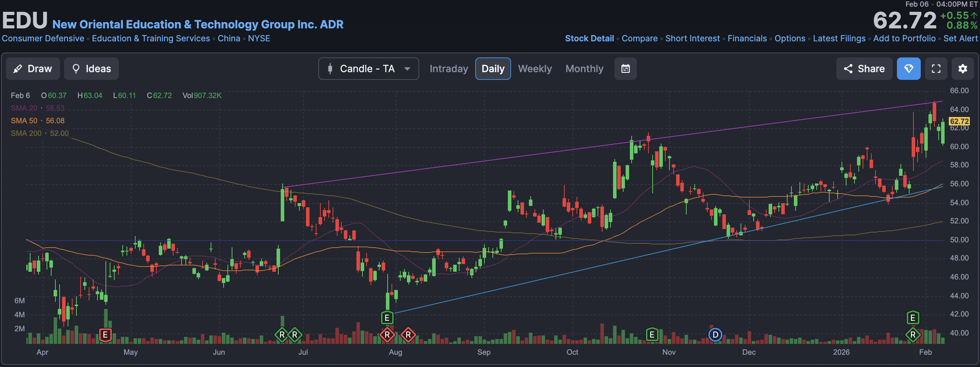This screenshot has height=367, width=980.
Task: Open Options page
Action: (x=790, y=39)
